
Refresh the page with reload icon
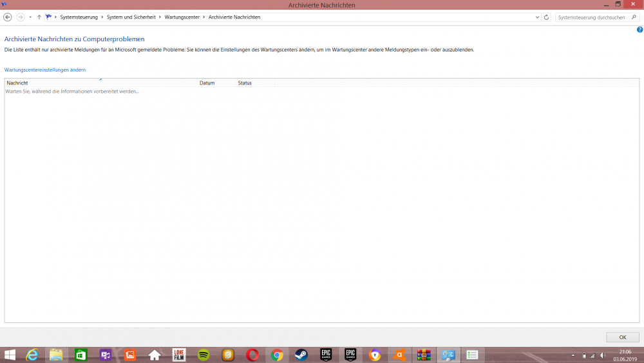point(546,17)
